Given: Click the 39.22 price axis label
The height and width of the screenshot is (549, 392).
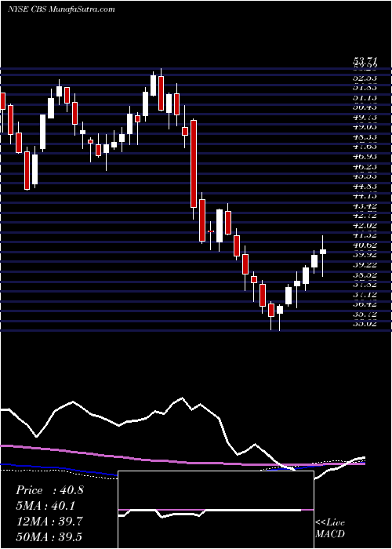Looking at the screenshot, I should (365, 265).
